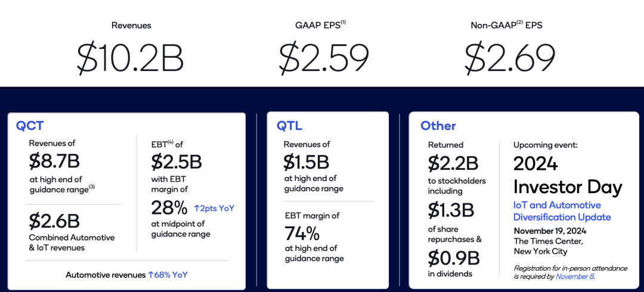Click the November 8 registration link

[574, 276]
